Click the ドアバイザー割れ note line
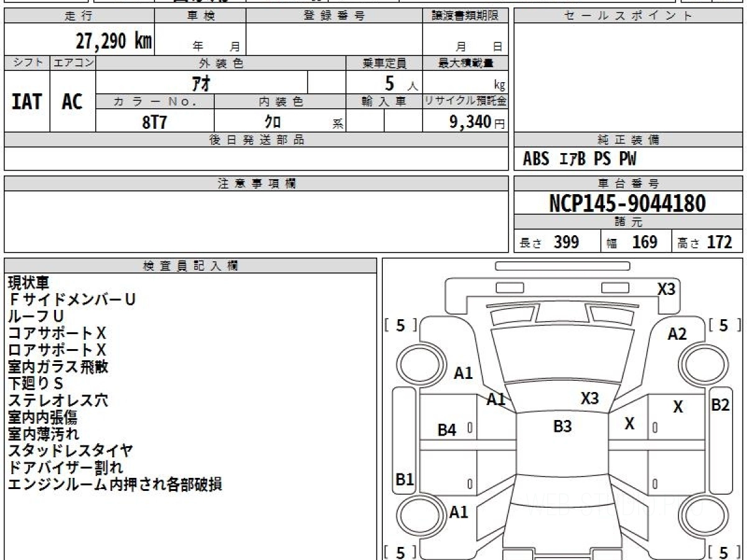The width and height of the screenshot is (747, 560). click(65, 467)
